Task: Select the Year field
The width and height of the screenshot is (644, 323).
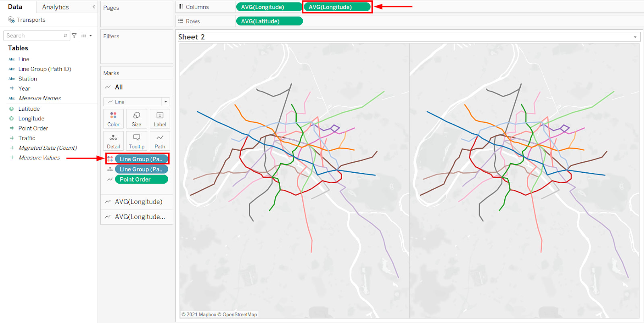Action: pyautogui.click(x=24, y=89)
